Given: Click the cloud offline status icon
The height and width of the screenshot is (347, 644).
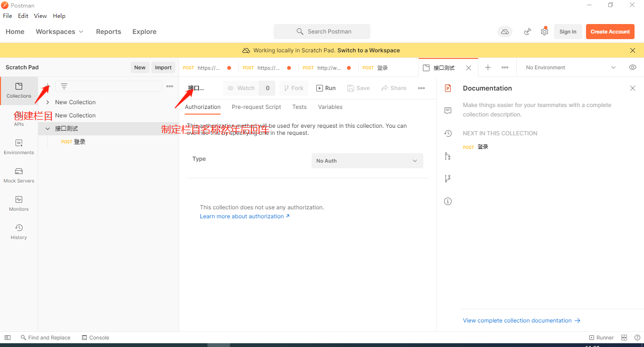Looking at the screenshot, I should click(505, 32).
